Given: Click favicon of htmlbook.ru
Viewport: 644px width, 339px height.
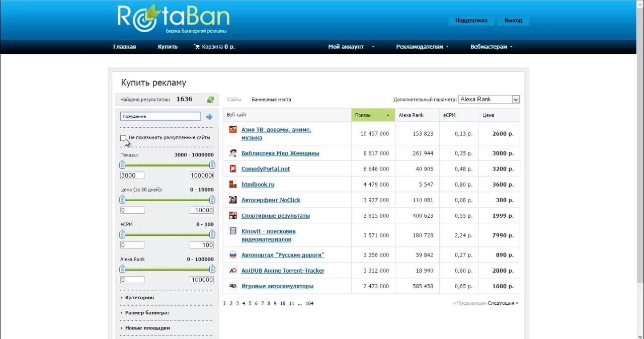Looking at the screenshot, I should point(233,184).
